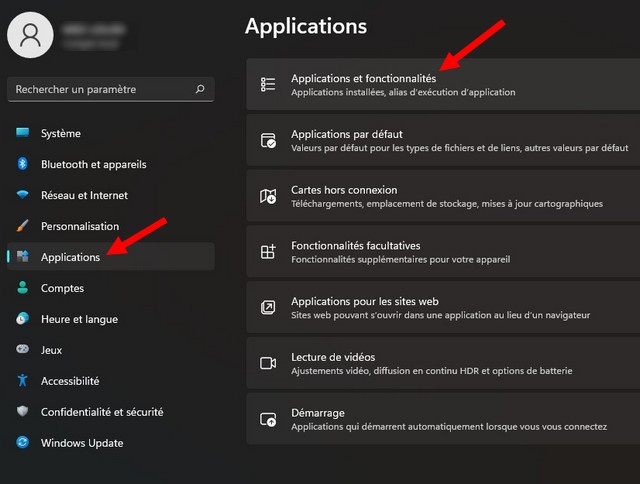Click the Heure et langue globe icon
This screenshot has height=484, width=640.
click(x=22, y=318)
